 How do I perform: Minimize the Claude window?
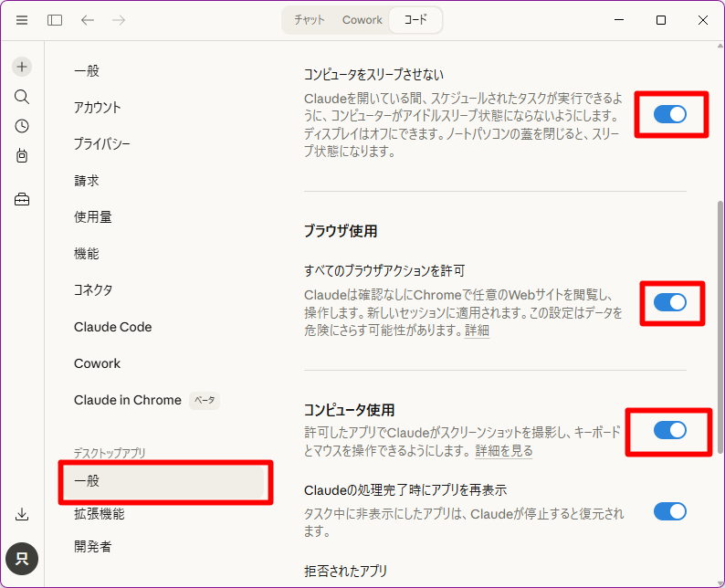(x=619, y=20)
